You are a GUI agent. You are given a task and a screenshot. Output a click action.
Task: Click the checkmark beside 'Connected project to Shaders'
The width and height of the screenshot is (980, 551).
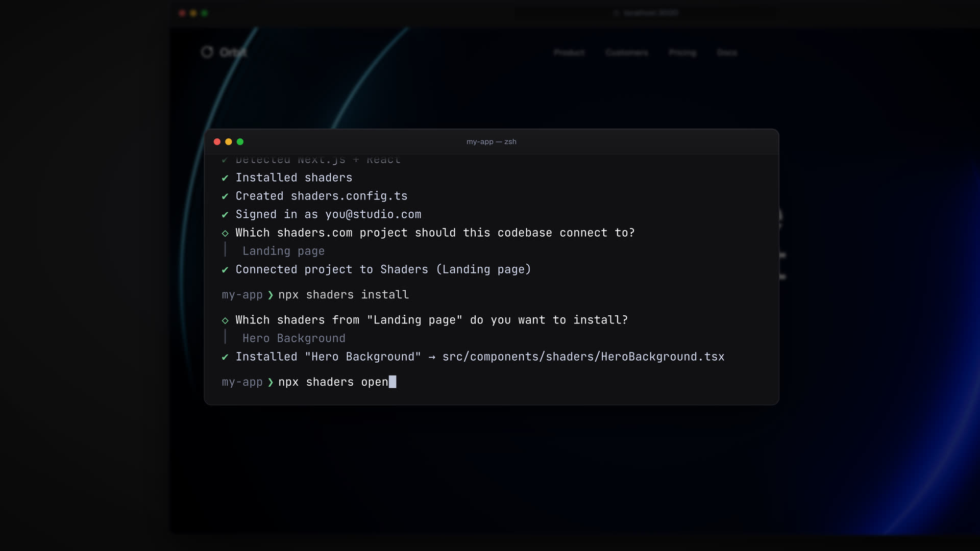[x=225, y=270]
